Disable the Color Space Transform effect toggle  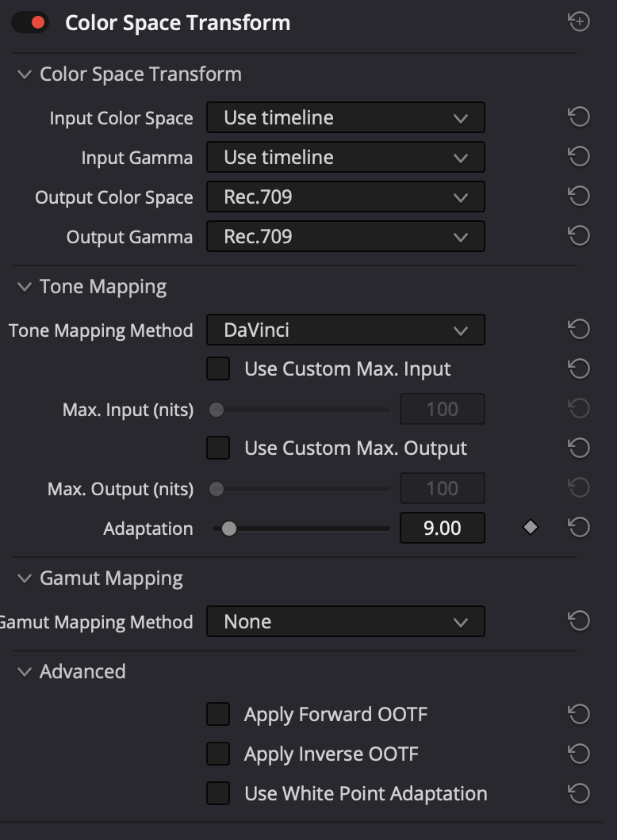(30, 22)
